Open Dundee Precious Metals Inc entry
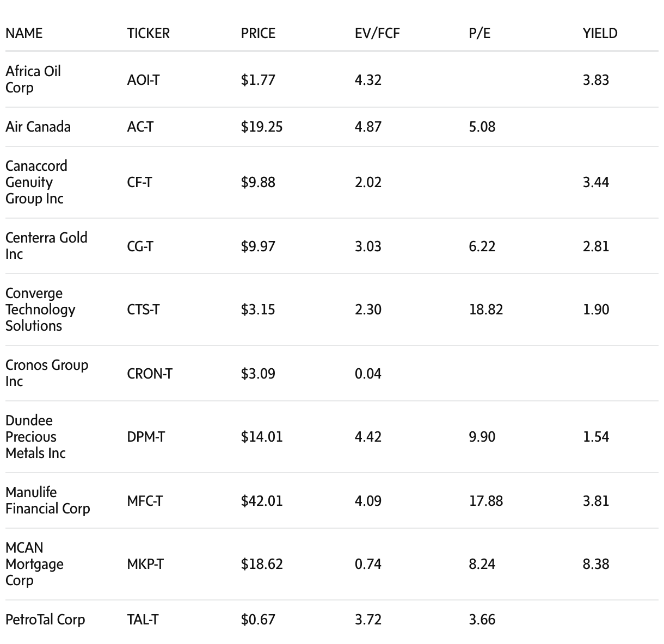This screenshot has height=644, width=664. pyautogui.click(x=35, y=437)
